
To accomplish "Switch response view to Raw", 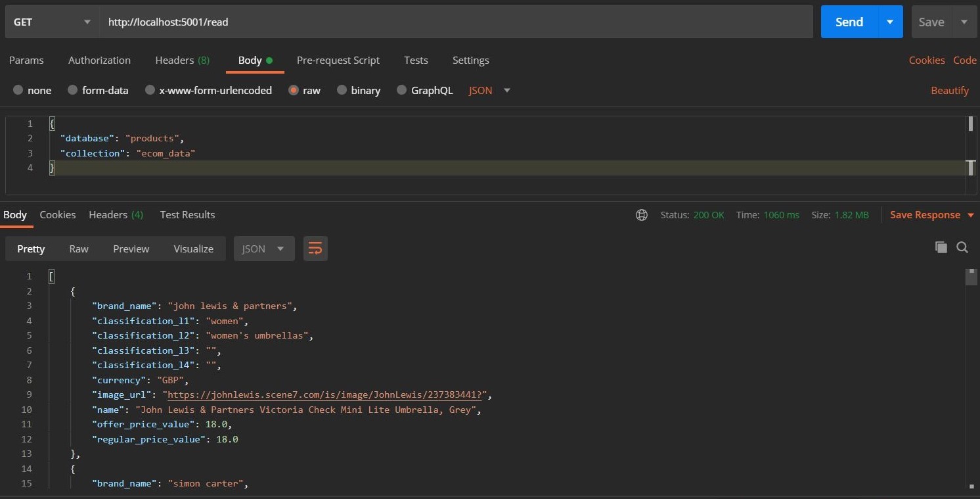I will (79, 249).
